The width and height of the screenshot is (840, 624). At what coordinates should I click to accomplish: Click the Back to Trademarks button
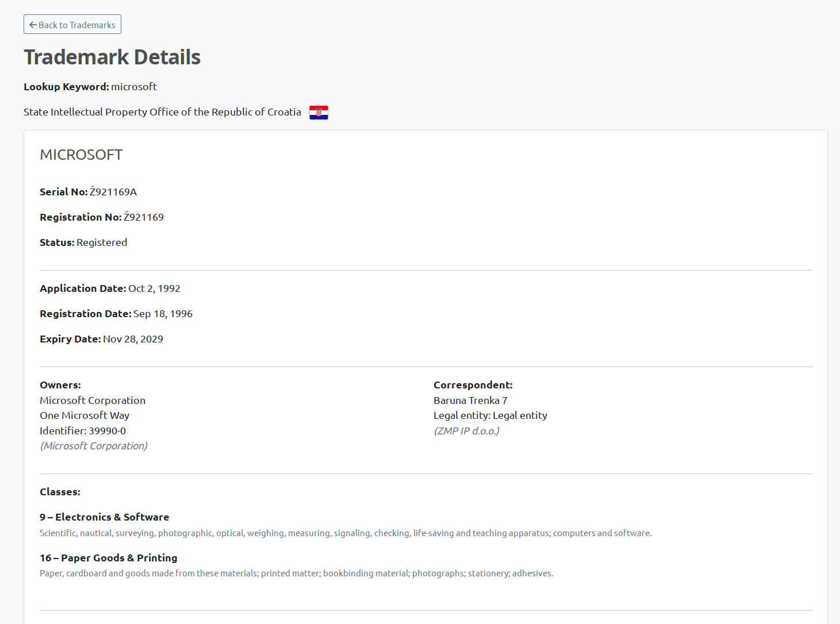pyautogui.click(x=72, y=25)
